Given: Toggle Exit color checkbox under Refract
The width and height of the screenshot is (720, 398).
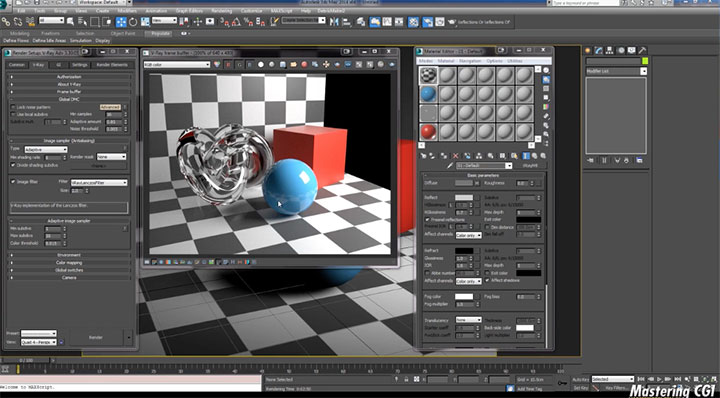Looking at the screenshot, I should pyautogui.click(x=487, y=273).
